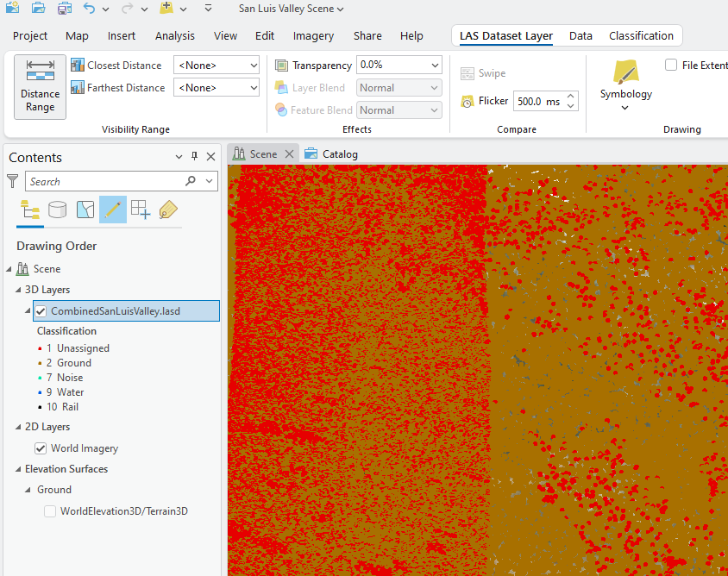This screenshot has width=728, height=576.
Task: Select List By Data Source icon
Action: click(57, 210)
